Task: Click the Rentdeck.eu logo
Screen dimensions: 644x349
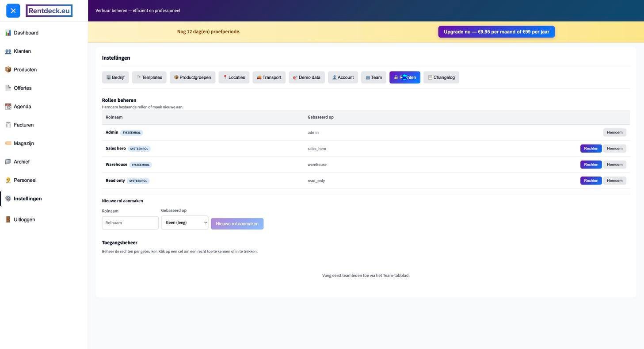Action: click(x=49, y=11)
